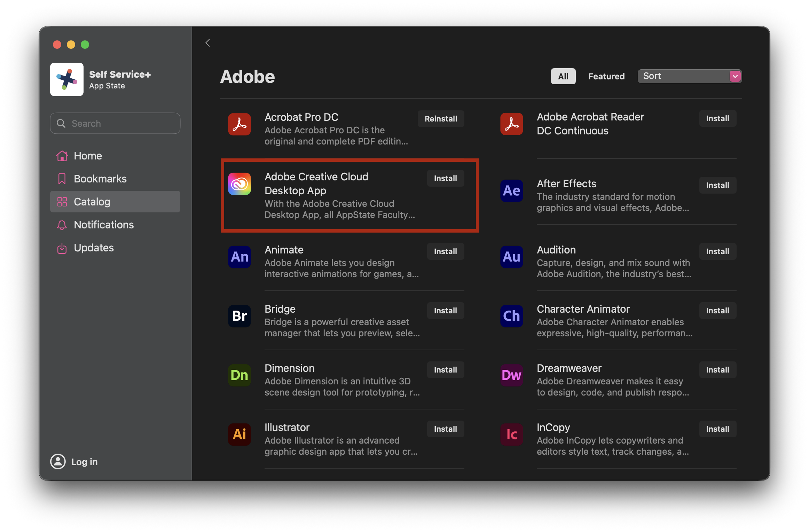
Task: Switch to the Featured filter
Action: [x=606, y=76]
